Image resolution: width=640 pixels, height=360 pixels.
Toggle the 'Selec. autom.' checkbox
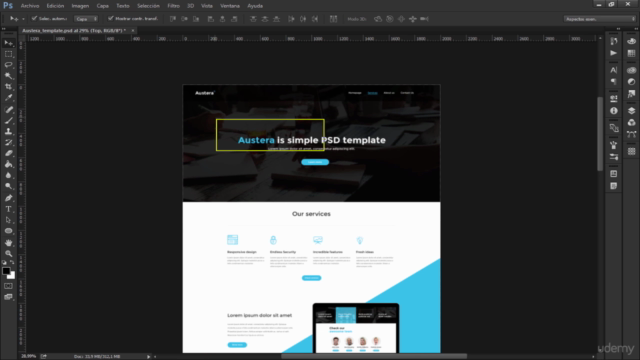click(x=34, y=18)
